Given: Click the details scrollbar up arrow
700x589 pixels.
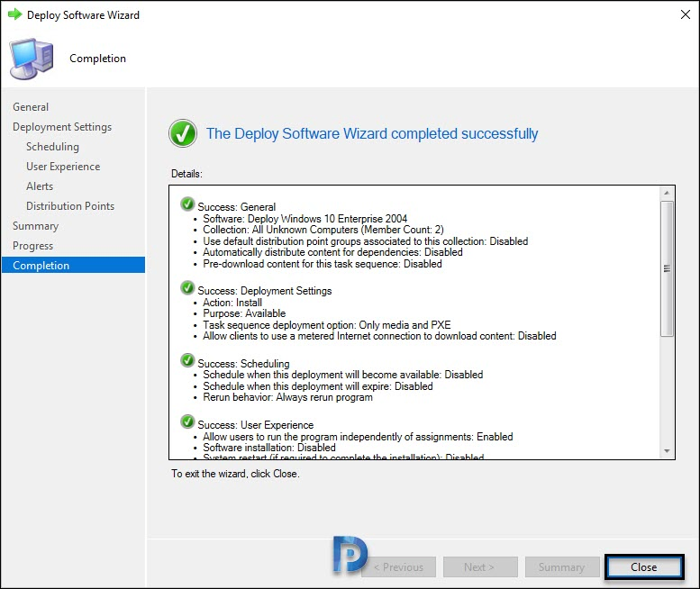Looking at the screenshot, I should coord(667,193).
